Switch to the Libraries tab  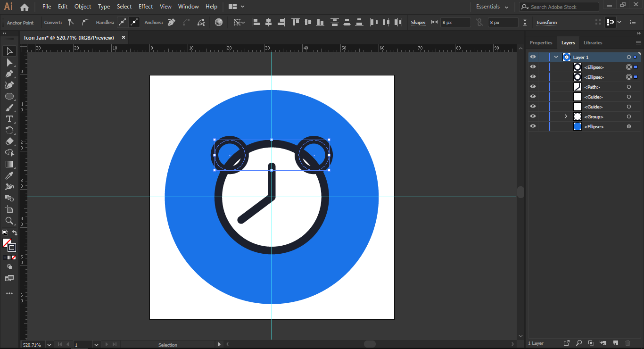click(593, 42)
